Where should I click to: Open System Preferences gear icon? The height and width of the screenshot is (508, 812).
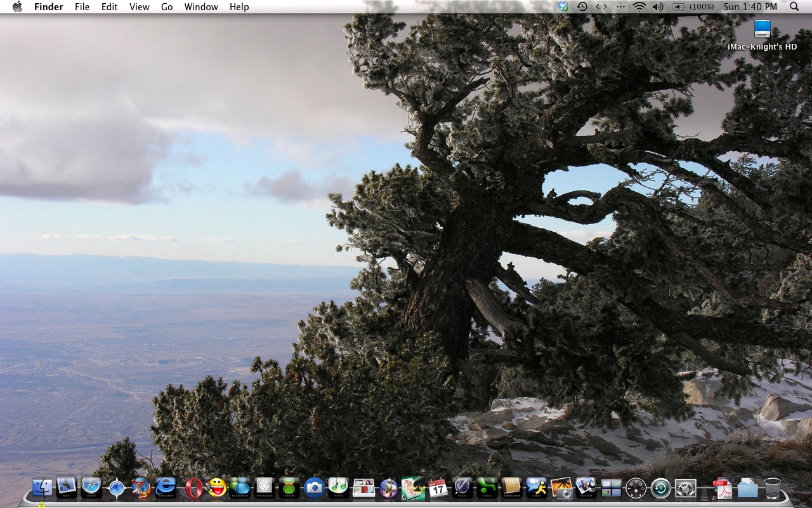(685, 488)
